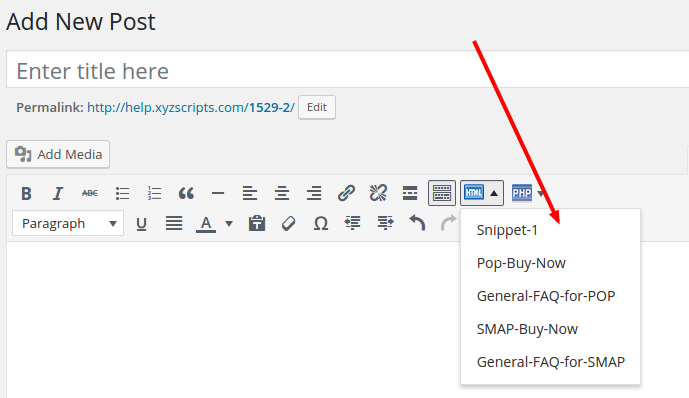689x398 pixels.
Task: Align text right
Action: tap(314, 193)
